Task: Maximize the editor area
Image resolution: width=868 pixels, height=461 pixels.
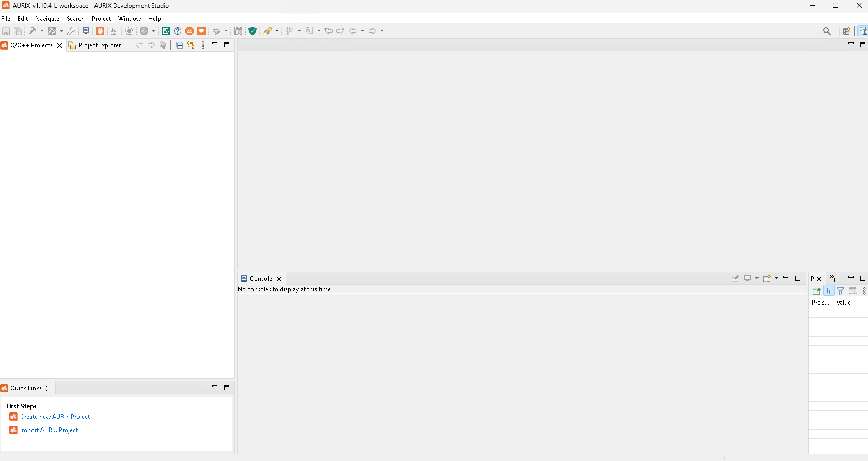Action: [862, 44]
